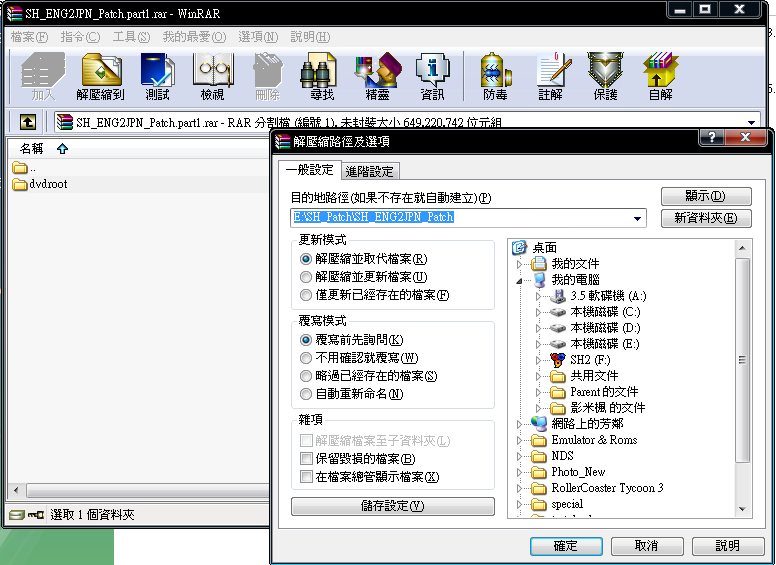Viewport: 776px width, 565px height.
Task: Expand 本機磁碟 (C:) tree node
Action: coord(538,312)
